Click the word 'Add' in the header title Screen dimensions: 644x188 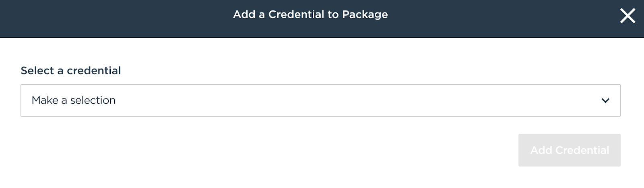coord(244,14)
